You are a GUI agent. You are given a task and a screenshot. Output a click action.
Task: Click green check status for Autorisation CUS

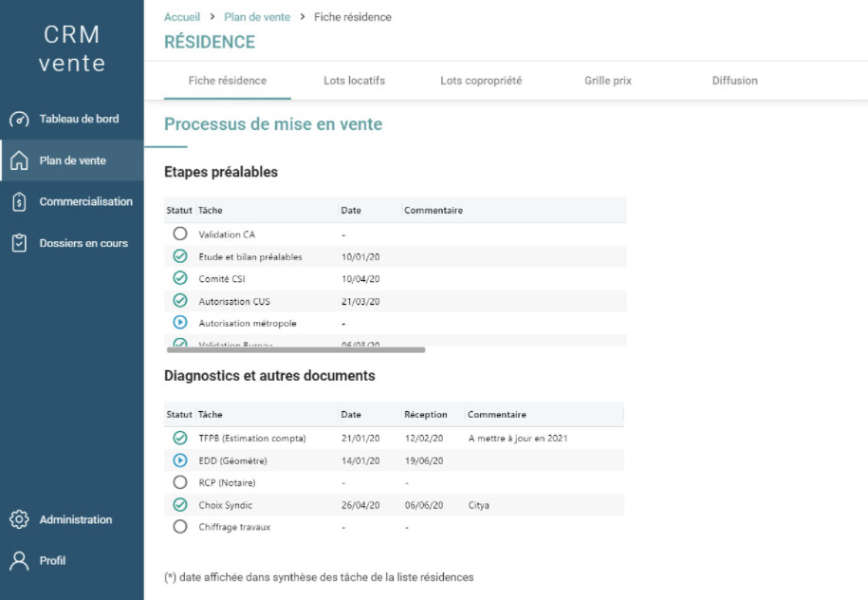click(x=180, y=300)
